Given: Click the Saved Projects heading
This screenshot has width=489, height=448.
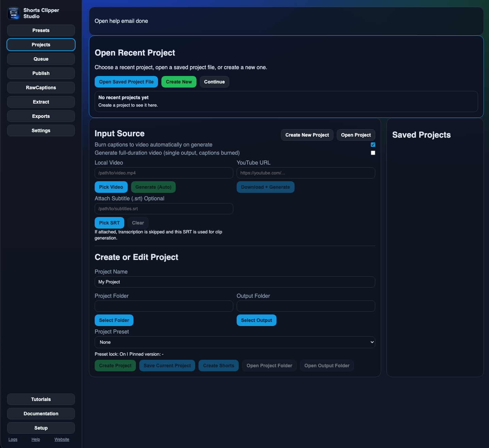Looking at the screenshot, I should pyautogui.click(x=422, y=135).
